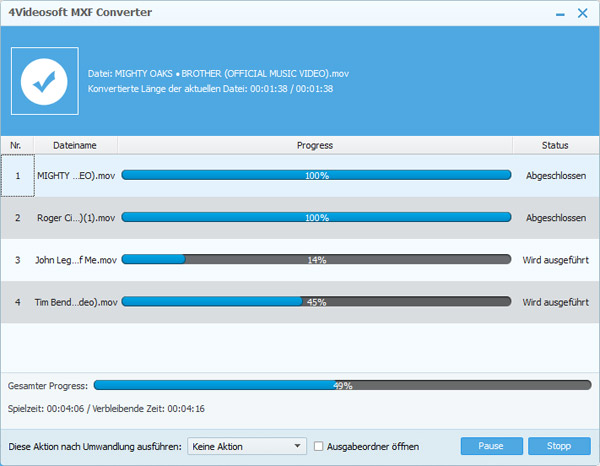Click the Status column header
This screenshot has height=466, width=600.
tap(555, 145)
